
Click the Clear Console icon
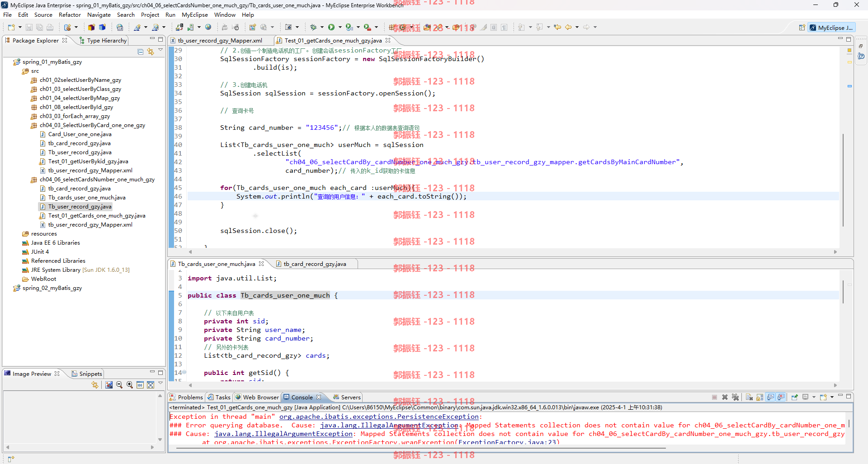point(749,397)
